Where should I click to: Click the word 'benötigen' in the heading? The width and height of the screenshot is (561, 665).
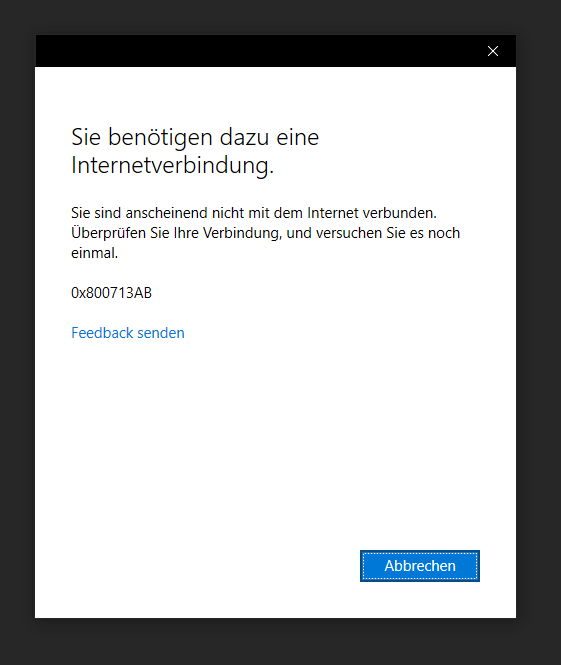pos(160,138)
